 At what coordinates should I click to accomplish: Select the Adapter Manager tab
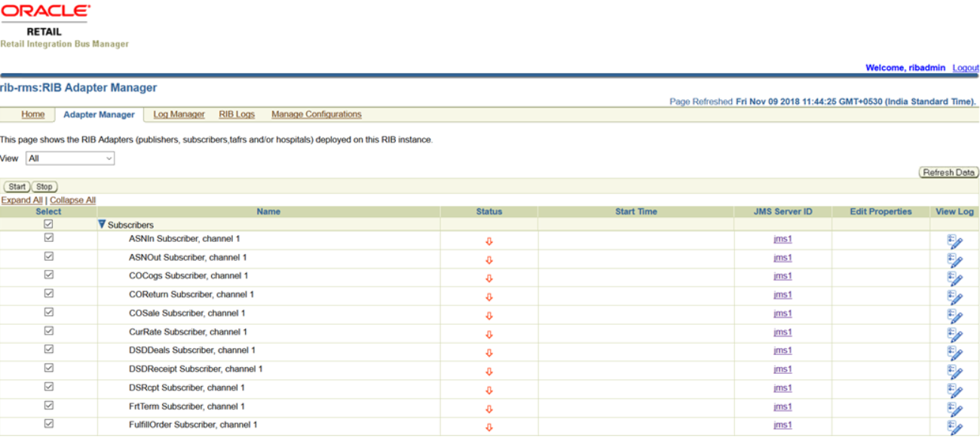coord(99,115)
